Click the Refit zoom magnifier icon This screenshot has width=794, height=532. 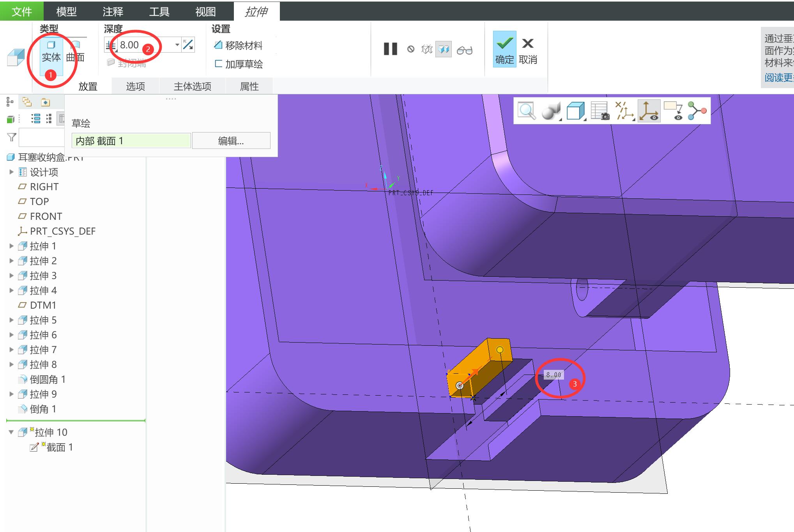tap(527, 111)
